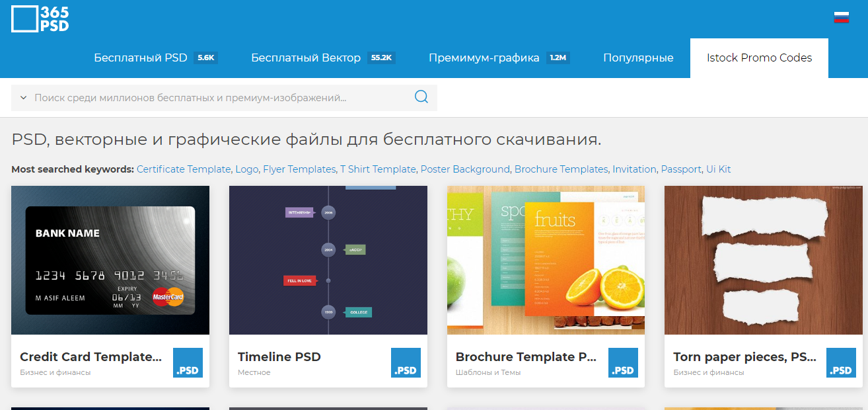Click the search magnifier icon
Viewport: 868px width, 410px height.
coord(421,97)
